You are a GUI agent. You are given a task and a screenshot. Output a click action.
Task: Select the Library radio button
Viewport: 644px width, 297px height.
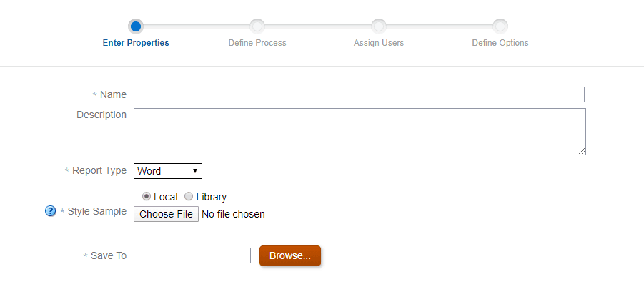(189, 196)
